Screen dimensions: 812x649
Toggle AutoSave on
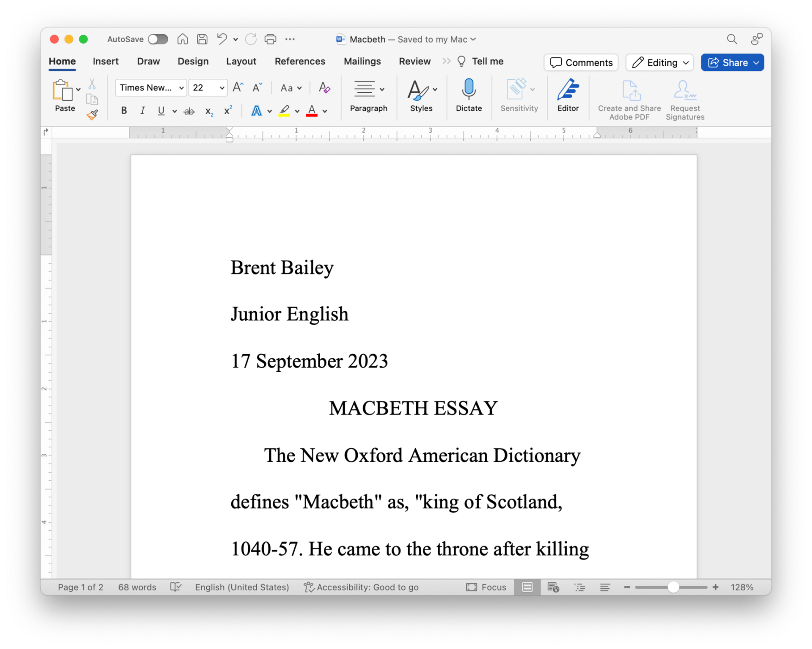point(158,39)
